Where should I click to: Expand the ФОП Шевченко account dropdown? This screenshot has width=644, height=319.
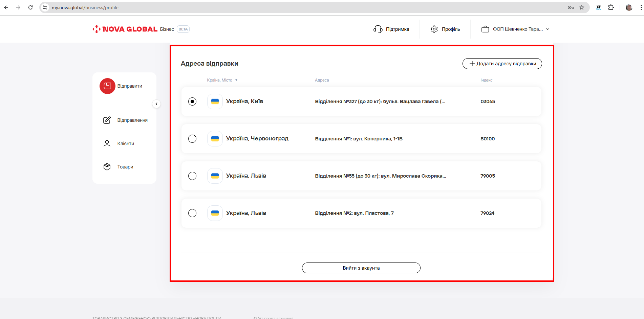548,29
